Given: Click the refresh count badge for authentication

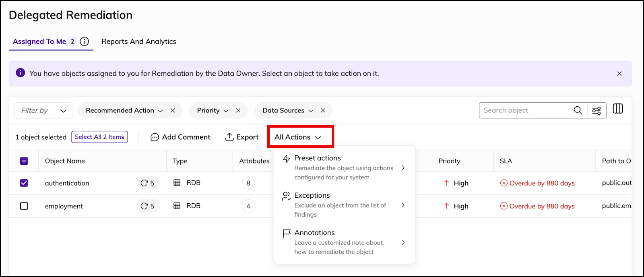Looking at the screenshot, I should tap(148, 183).
